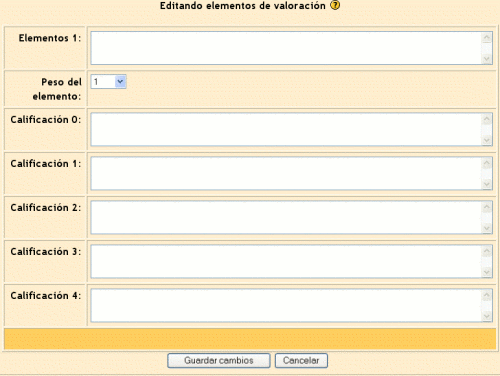Click the 'Editando elementos de valoración' heading
Viewport: 500px width, 376px height.
[243, 6]
